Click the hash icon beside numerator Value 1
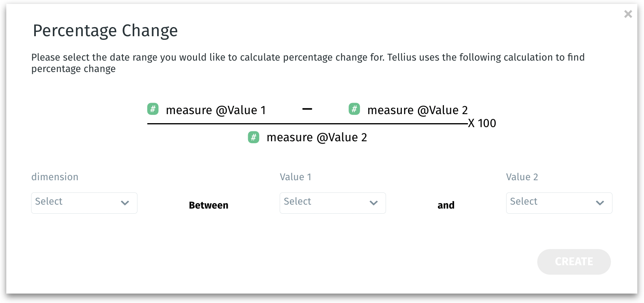 point(153,109)
